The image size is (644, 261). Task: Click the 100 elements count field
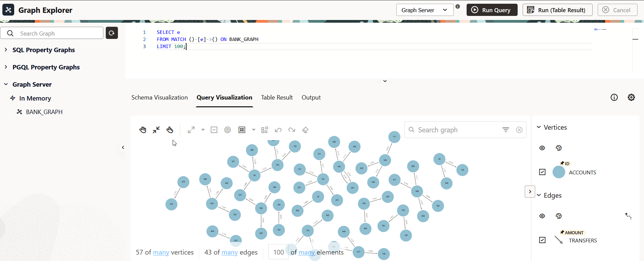click(x=278, y=252)
